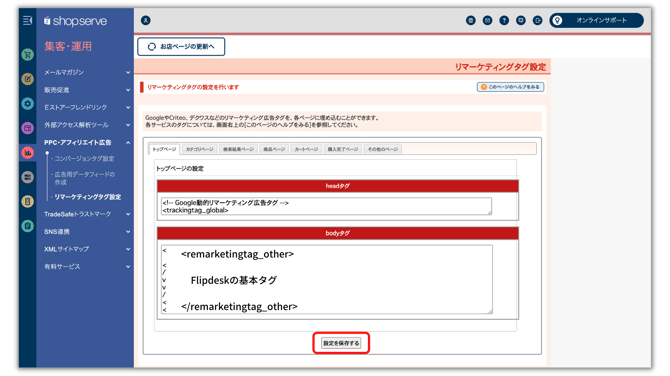
Task: Switch to the 検索結果ページ tab
Action: (x=238, y=149)
